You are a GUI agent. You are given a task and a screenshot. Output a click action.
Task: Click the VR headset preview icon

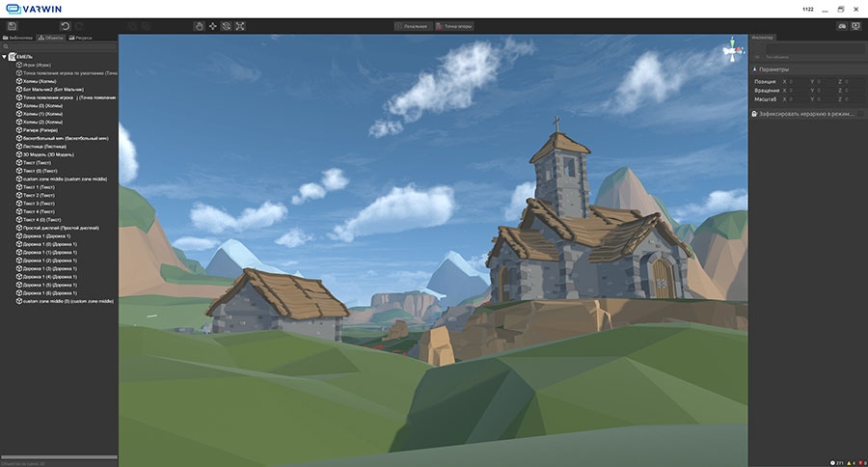pos(841,26)
